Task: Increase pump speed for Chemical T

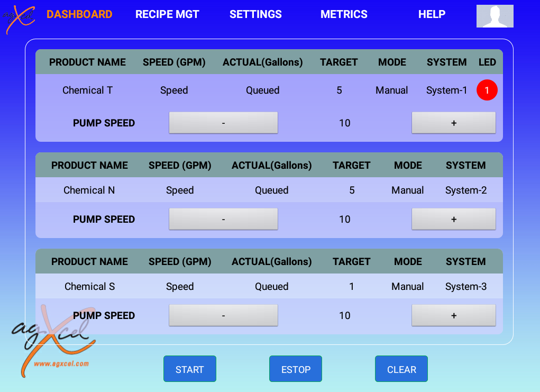Action: point(453,123)
